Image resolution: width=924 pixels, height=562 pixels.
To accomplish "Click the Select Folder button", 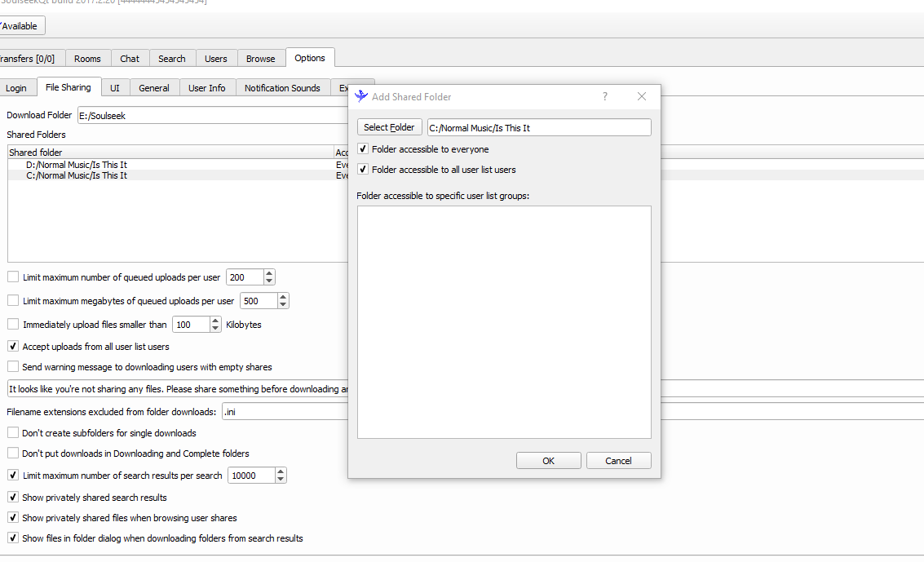I will point(389,127).
